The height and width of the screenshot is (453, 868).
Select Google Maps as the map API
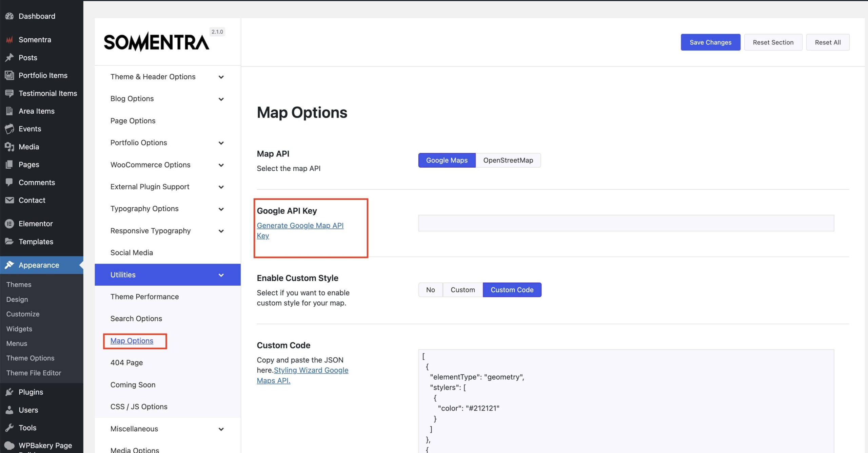pyautogui.click(x=447, y=160)
